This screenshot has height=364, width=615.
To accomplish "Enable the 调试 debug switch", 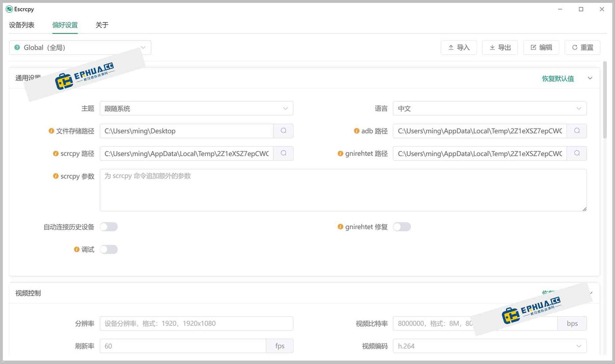I will click(109, 249).
